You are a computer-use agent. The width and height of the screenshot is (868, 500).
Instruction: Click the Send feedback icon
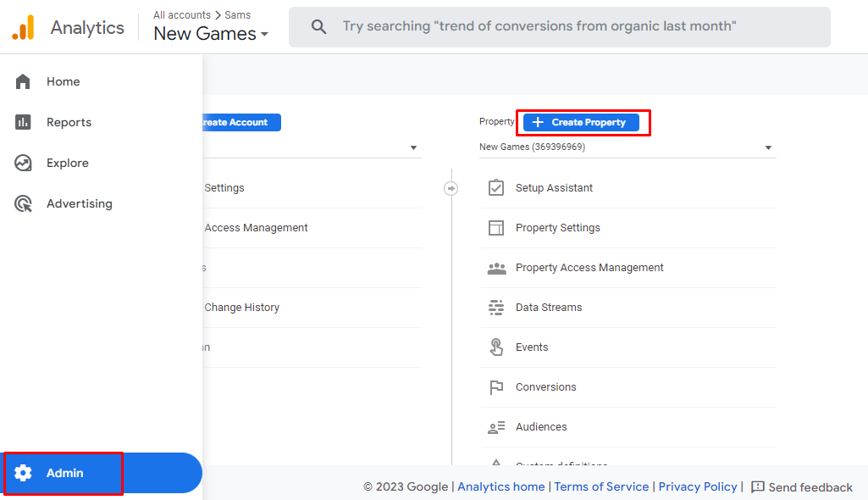coord(758,487)
